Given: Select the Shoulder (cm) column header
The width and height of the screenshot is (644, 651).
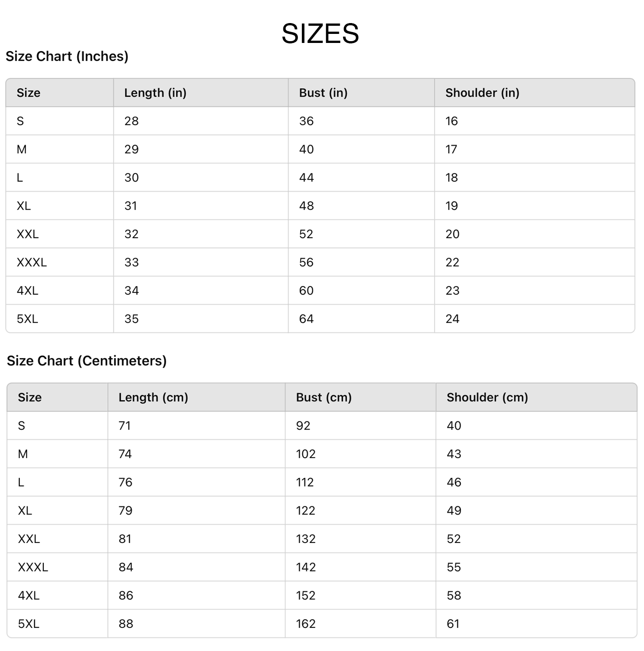Looking at the screenshot, I should pyautogui.click(x=487, y=397).
